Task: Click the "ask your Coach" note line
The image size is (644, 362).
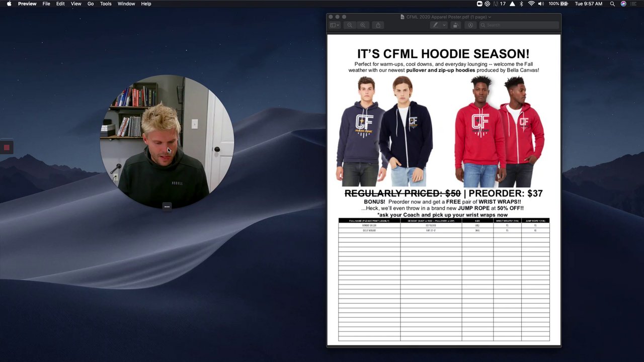Action: click(443, 215)
